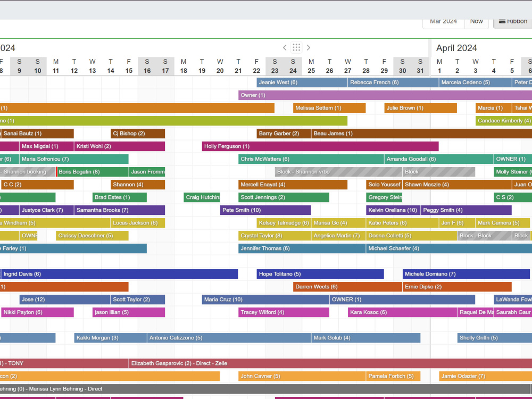Viewport: 532px width, 399px height.
Task: Select Kelvin Orellana (10) booking
Action: pyautogui.click(x=393, y=210)
